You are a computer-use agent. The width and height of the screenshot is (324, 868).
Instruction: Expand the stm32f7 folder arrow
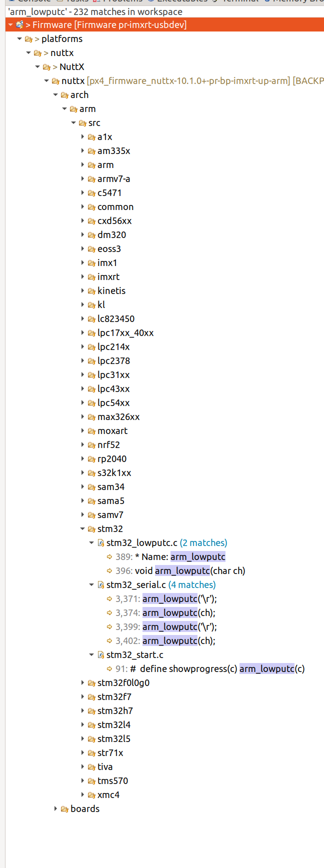pyautogui.click(x=82, y=696)
